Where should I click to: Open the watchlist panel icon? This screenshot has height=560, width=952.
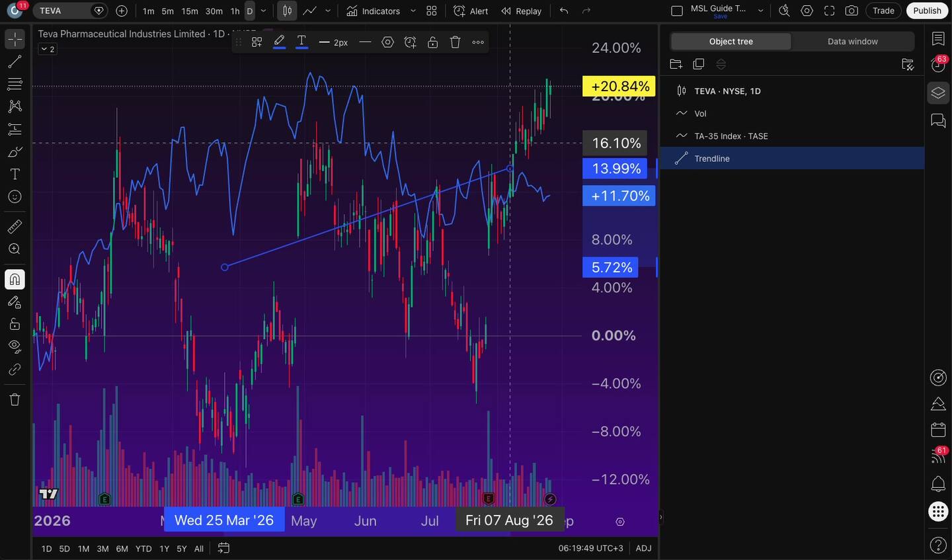point(938,39)
